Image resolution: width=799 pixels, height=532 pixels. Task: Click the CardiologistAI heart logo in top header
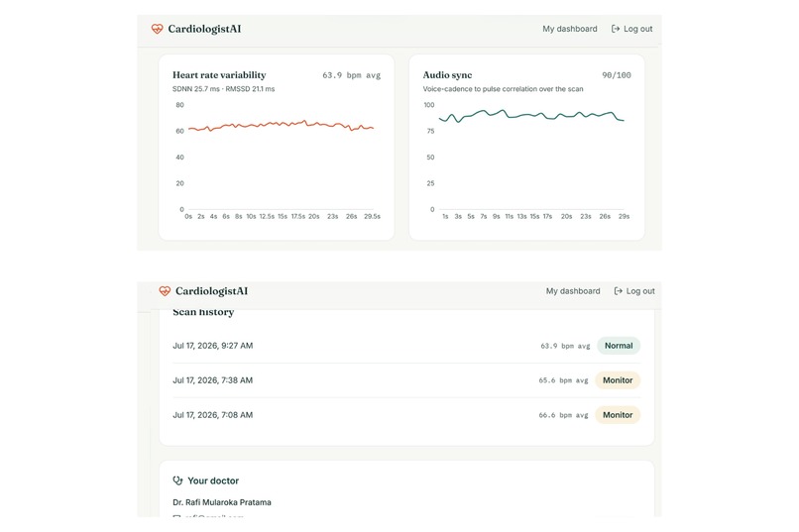click(157, 29)
